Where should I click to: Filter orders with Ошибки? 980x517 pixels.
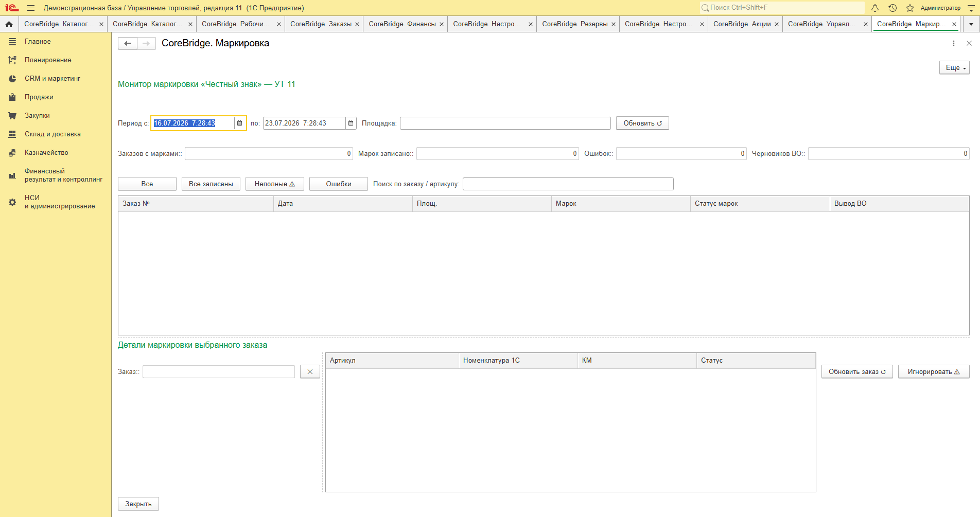[x=339, y=184]
